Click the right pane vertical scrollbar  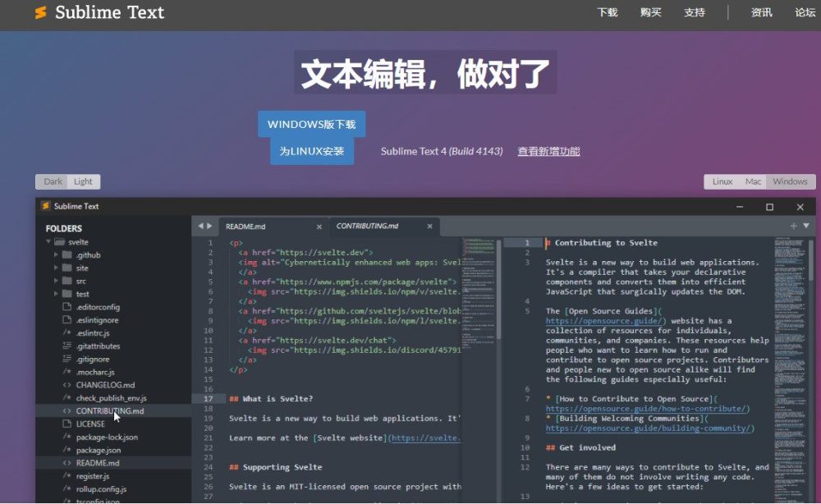[x=810, y=259]
